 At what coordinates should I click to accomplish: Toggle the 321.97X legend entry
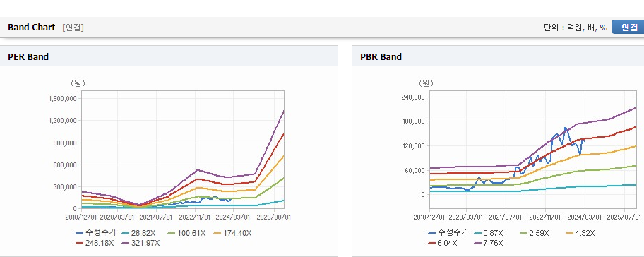tap(141, 243)
